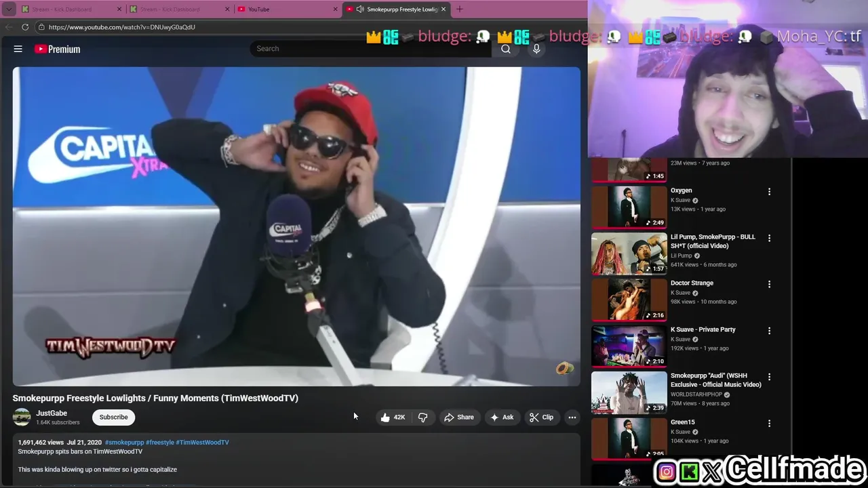Click '1.64K subscribers' text under JustGabe

[58, 423]
